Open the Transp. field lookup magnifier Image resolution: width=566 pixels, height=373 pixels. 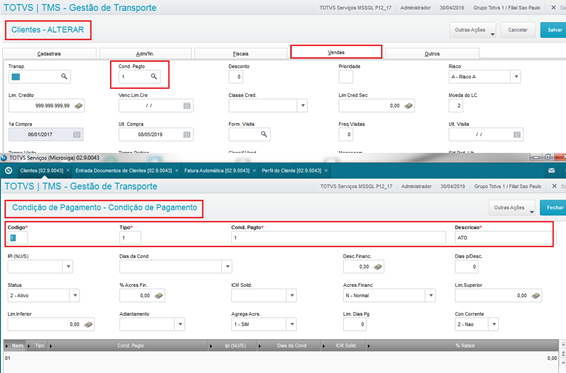point(64,77)
